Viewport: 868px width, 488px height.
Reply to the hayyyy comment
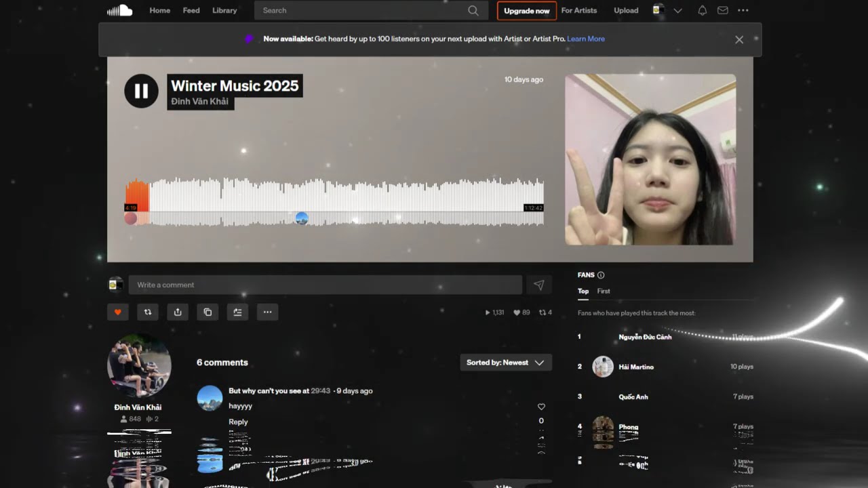click(x=238, y=422)
